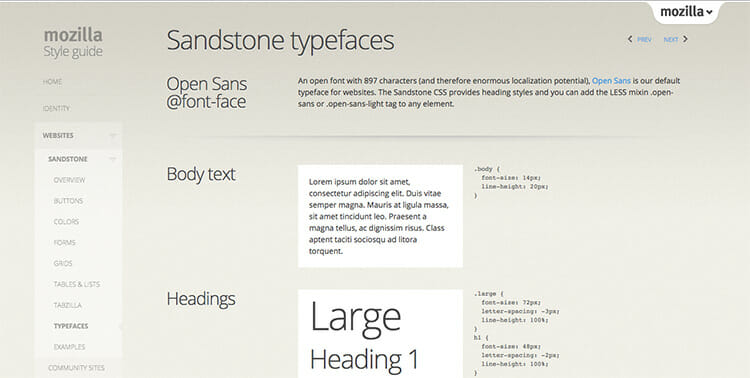Open the BUTTONS sidebar item
Viewport: 750px width, 378px height.
(x=68, y=201)
